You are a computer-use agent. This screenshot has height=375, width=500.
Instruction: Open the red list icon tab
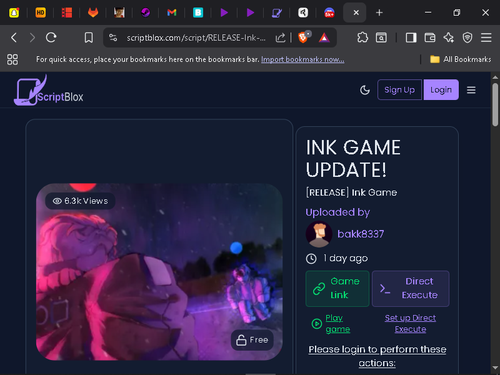click(67, 13)
